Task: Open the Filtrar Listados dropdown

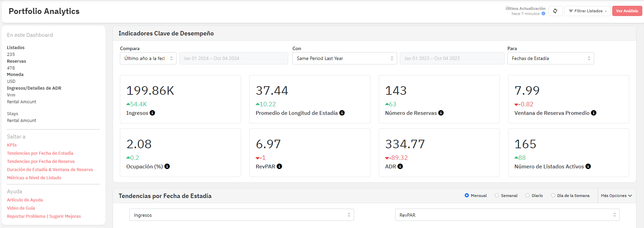Action: [587, 11]
